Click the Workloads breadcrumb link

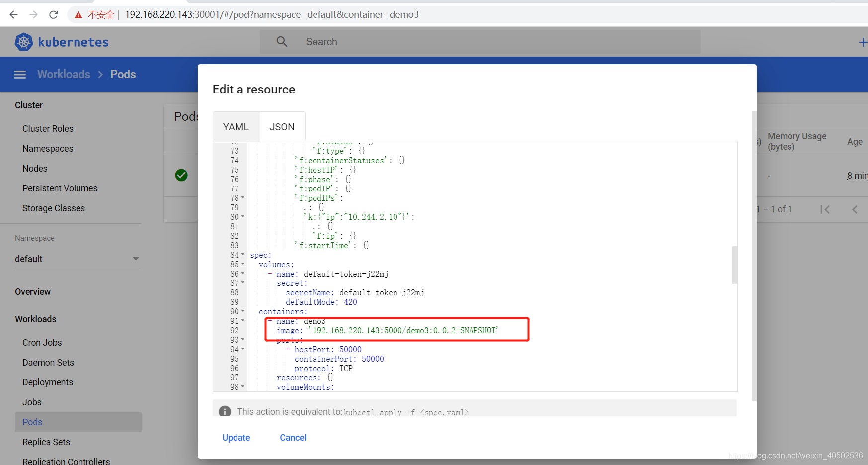pyautogui.click(x=64, y=74)
